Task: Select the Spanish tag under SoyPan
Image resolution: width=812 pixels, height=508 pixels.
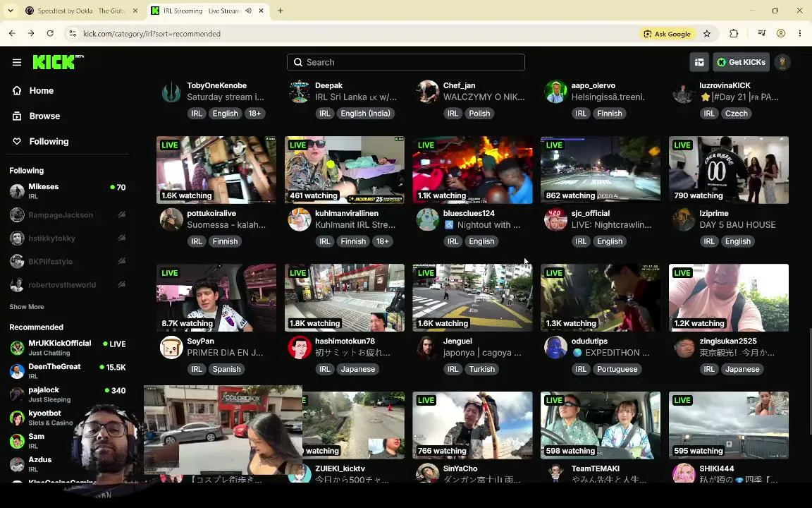Action: 227,369
